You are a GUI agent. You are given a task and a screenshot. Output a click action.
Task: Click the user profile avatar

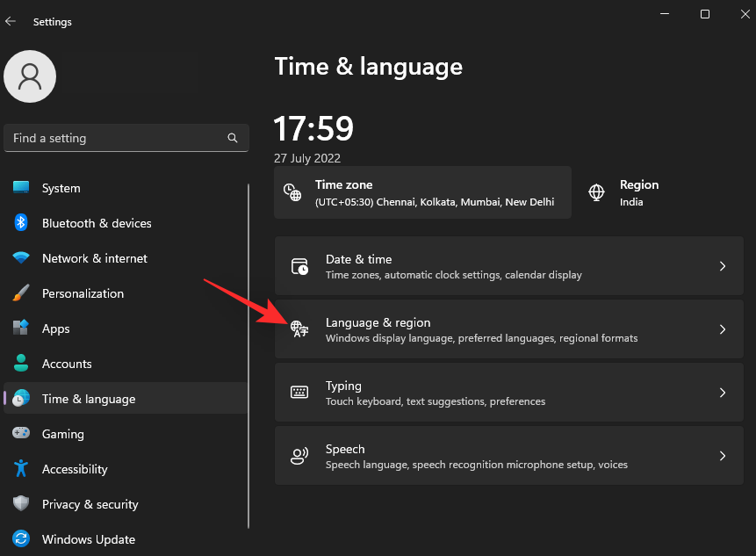tap(30, 76)
